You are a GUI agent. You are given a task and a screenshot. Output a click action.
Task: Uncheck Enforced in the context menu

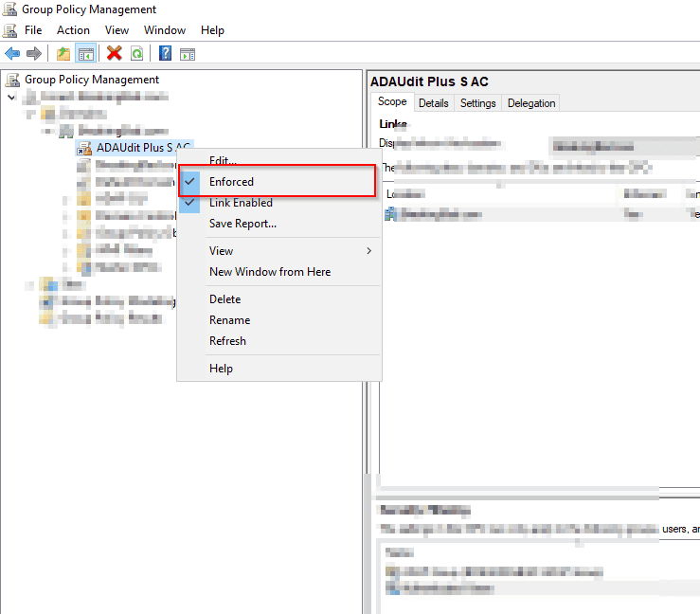(x=231, y=182)
